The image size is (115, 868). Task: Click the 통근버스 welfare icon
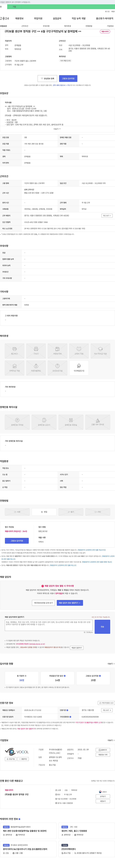point(14,351)
